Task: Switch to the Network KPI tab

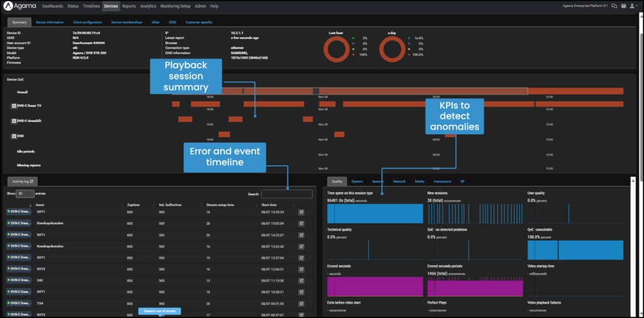Action: [x=399, y=181]
